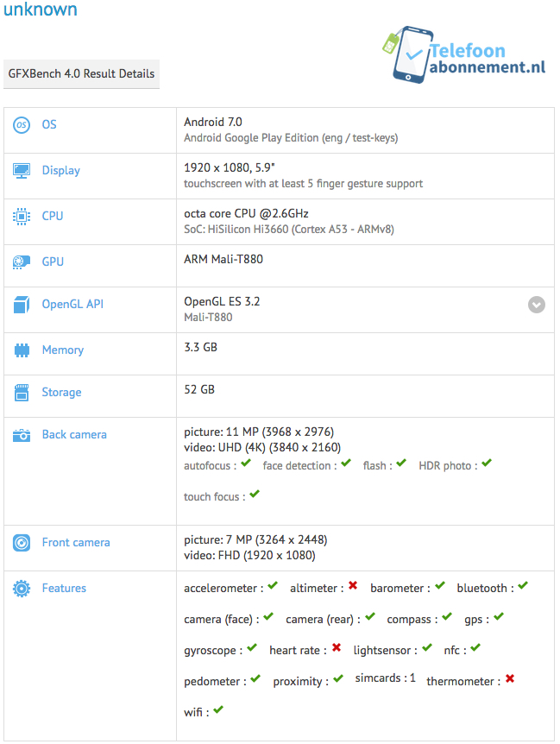Click the HDR photo checkmark

(486, 463)
